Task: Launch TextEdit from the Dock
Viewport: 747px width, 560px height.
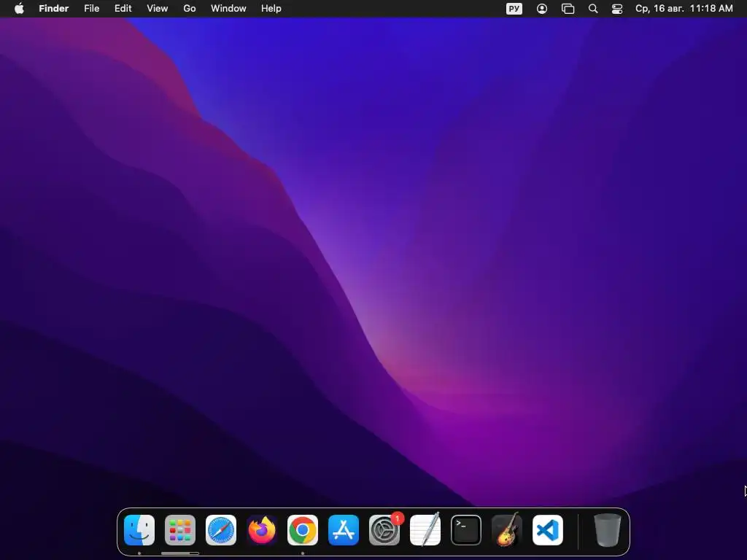Action: coord(425,530)
